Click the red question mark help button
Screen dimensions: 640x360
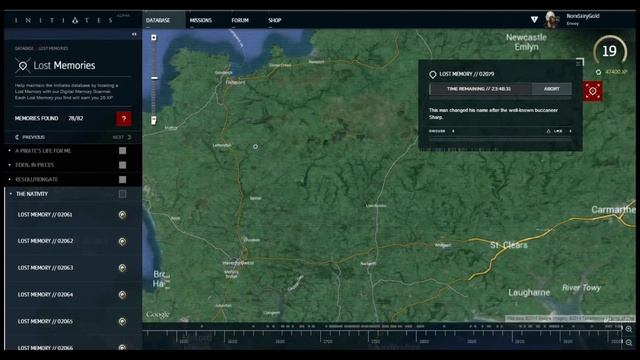(124, 119)
